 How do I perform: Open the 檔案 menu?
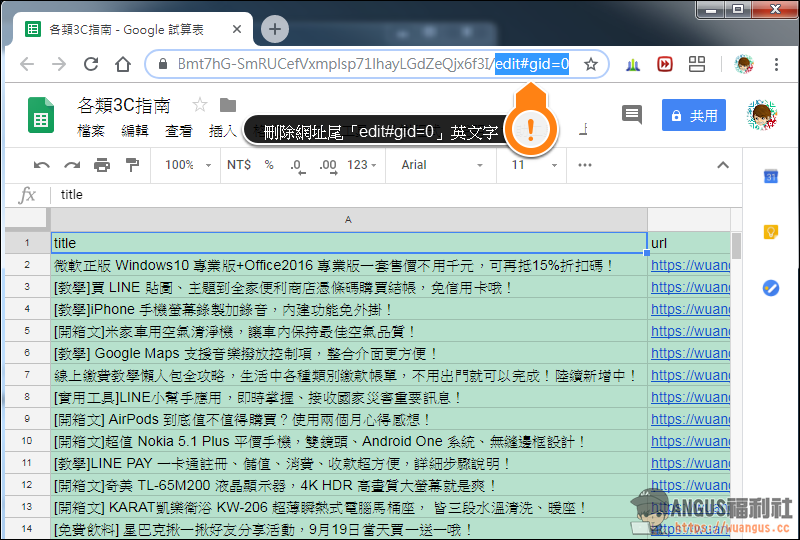91,131
